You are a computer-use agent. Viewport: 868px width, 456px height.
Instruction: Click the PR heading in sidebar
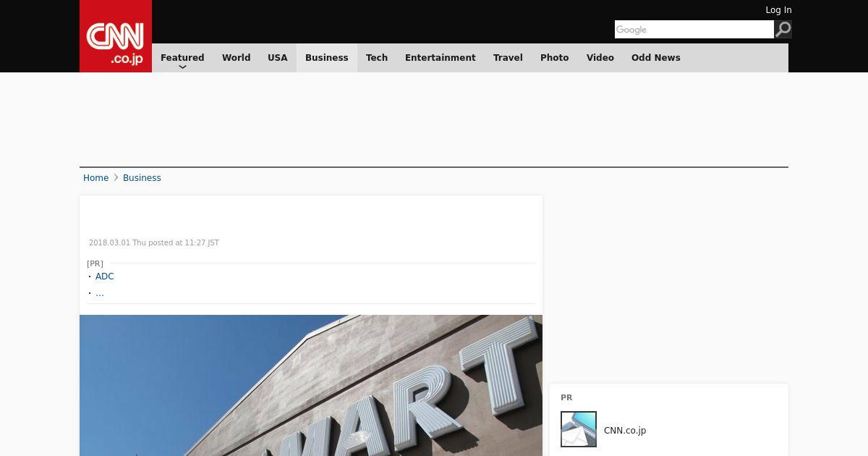pyautogui.click(x=566, y=397)
